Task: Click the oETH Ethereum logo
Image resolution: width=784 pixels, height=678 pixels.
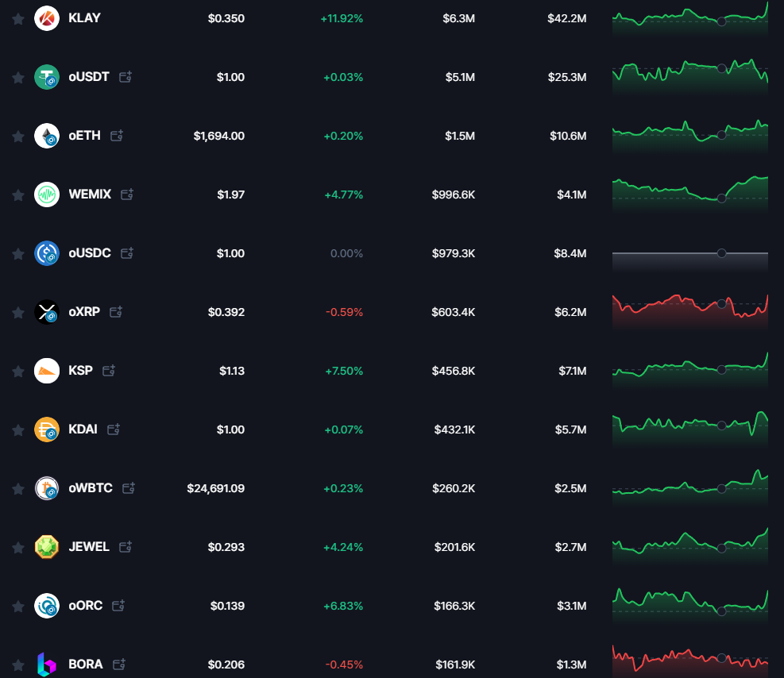Action: pos(47,136)
